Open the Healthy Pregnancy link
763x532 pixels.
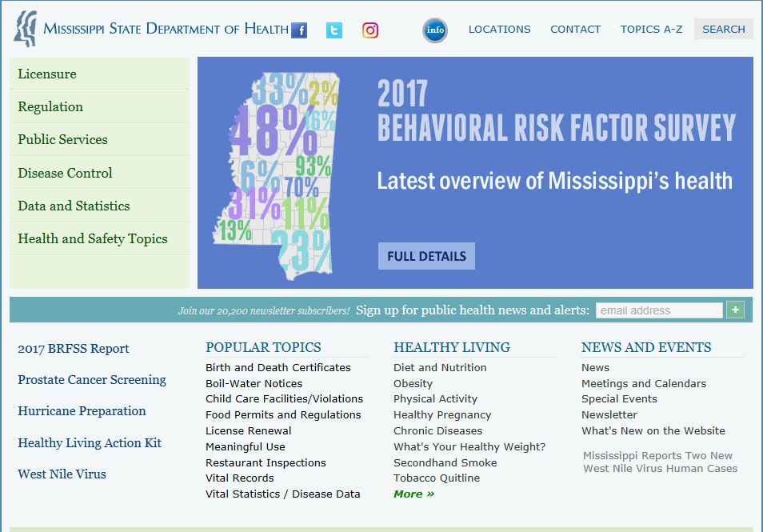[442, 414]
